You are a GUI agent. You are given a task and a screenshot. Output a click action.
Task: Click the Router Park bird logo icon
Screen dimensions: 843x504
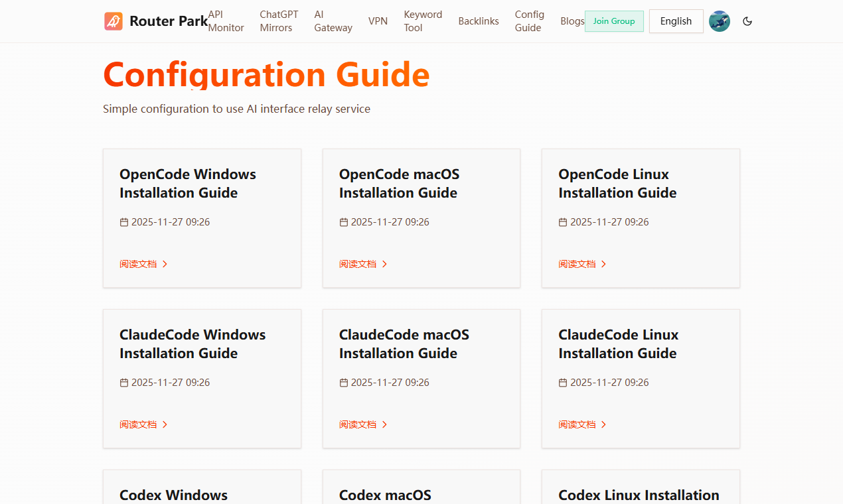point(114,21)
